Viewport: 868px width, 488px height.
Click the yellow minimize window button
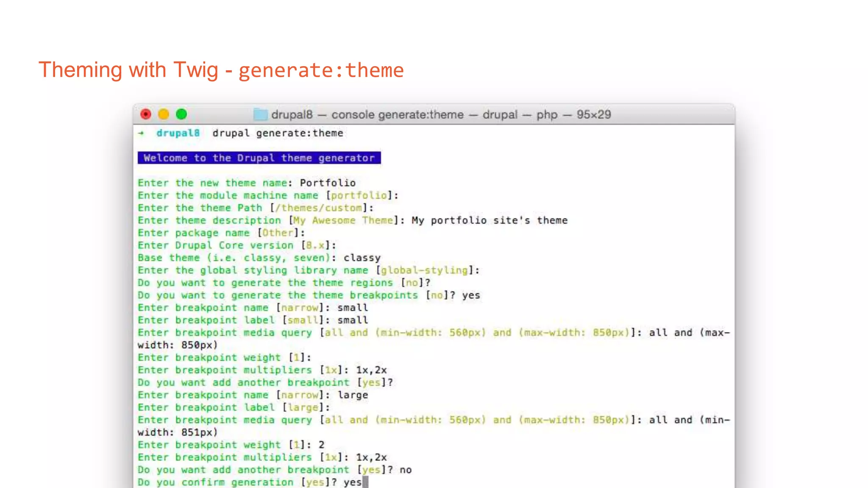(x=164, y=114)
